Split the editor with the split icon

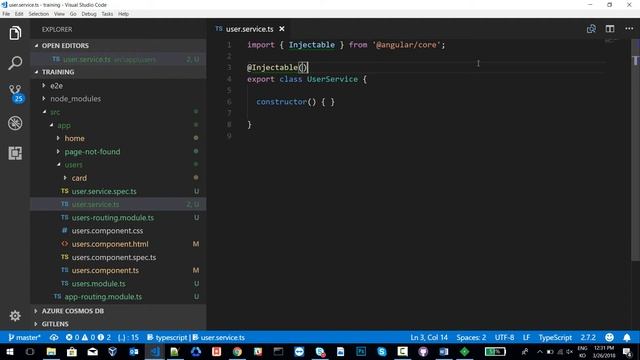pyautogui.click(x=610, y=29)
